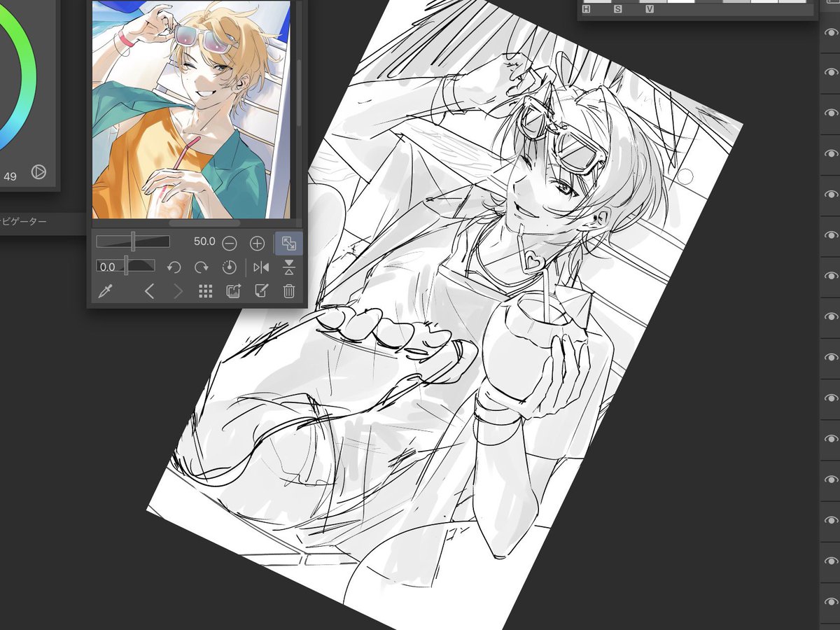Image resolution: width=840 pixels, height=630 pixels.
Task: Click the 50.0 zoom value
Action: pos(204,241)
